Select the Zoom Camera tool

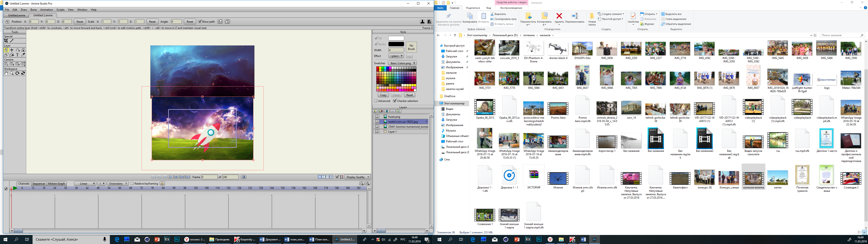(12, 64)
